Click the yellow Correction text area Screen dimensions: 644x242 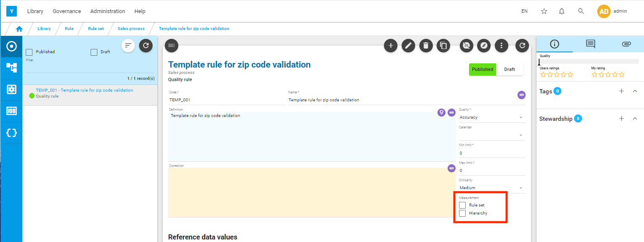point(311,192)
